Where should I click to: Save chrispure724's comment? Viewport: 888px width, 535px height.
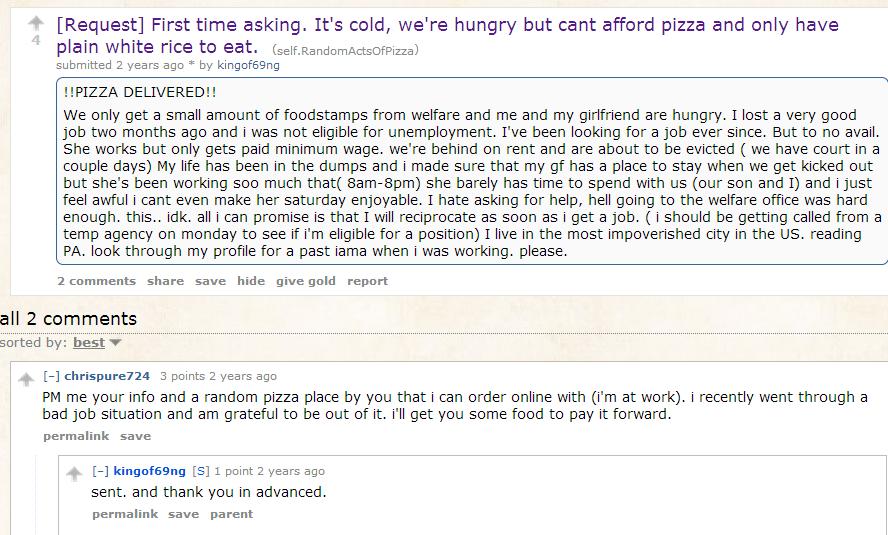point(135,436)
